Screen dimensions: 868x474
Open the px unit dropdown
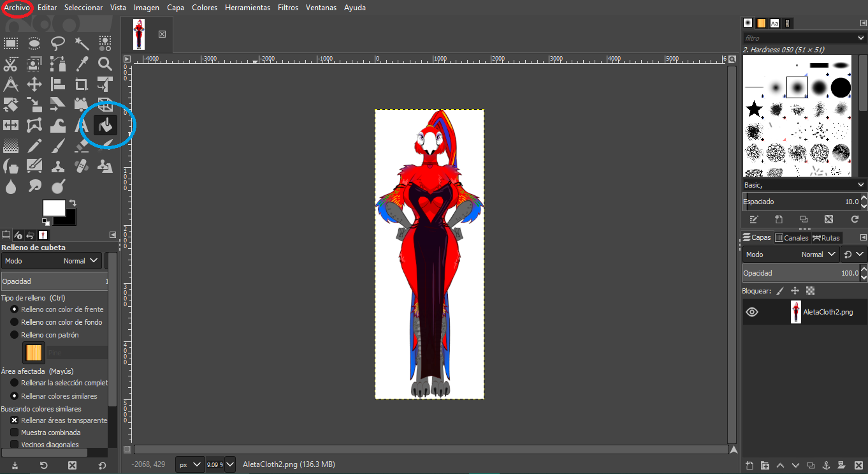point(190,464)
